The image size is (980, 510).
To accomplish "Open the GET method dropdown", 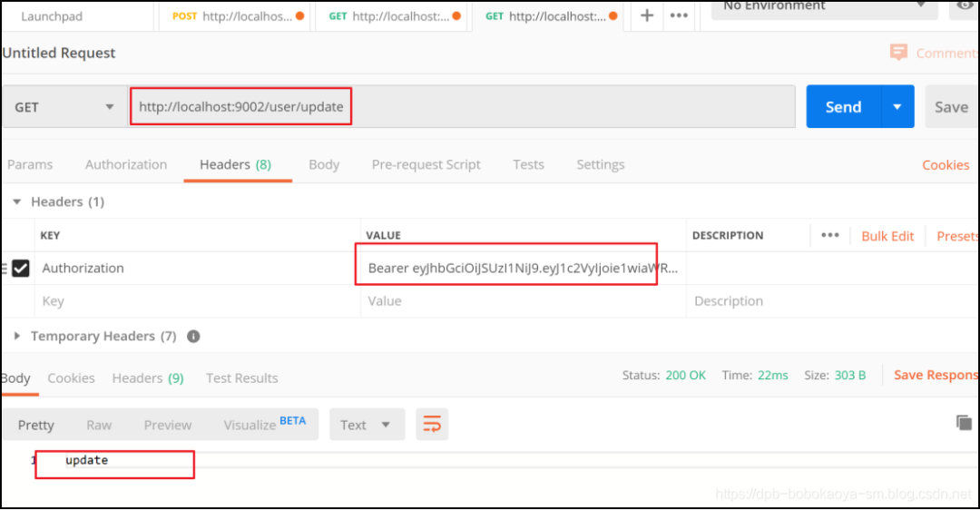I will click(x=65, y=107).
